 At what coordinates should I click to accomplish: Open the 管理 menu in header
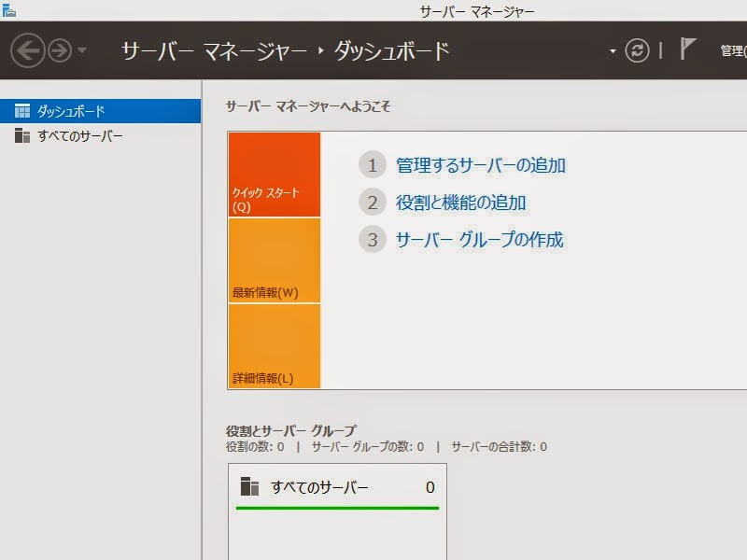[733, 50]
